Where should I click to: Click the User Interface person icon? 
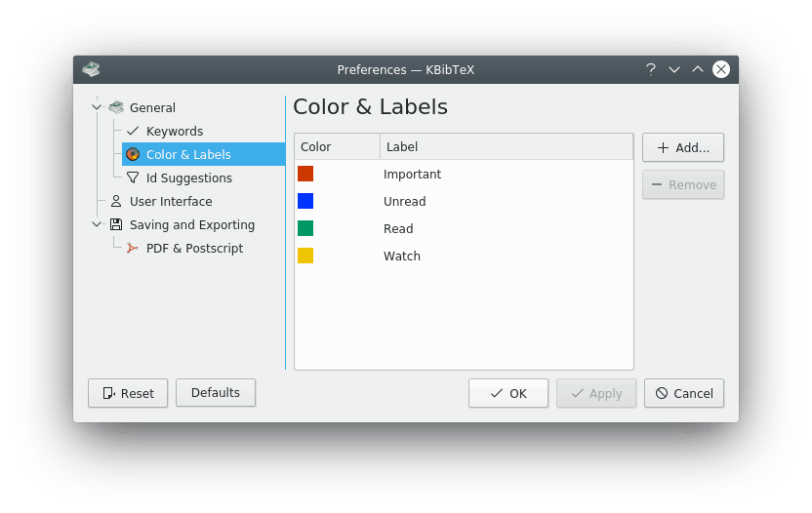[116, 201]
